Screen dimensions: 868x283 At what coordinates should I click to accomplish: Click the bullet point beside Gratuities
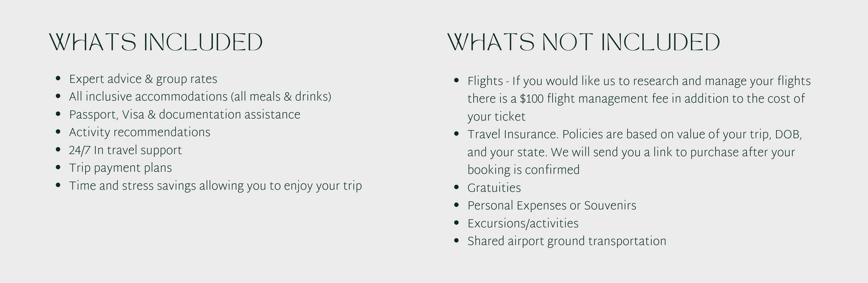point(456,187)
